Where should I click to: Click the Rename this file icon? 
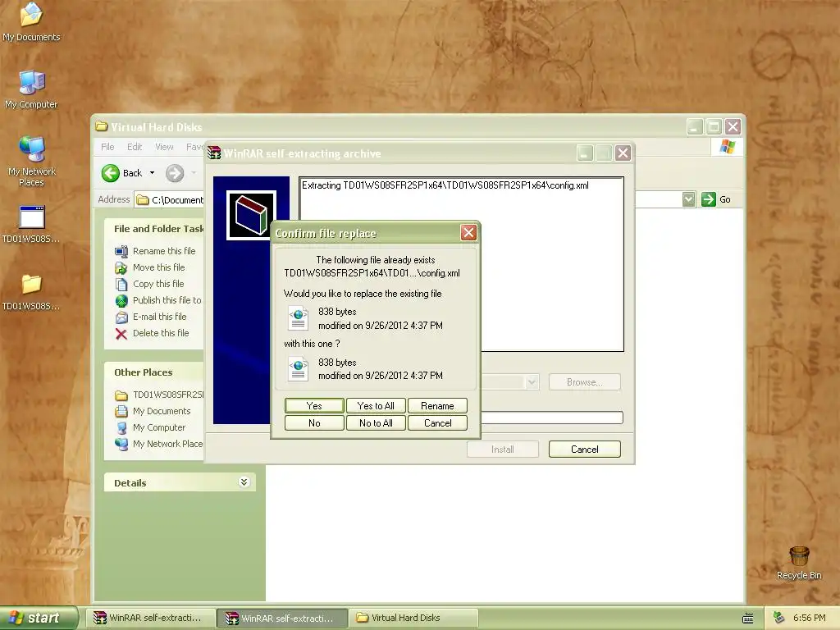[121, 251]
